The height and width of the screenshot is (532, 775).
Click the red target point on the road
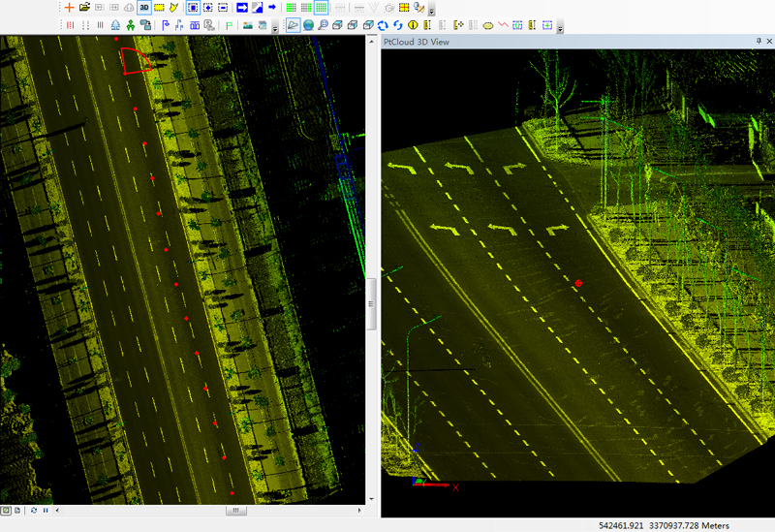click(x=578, y=283)
